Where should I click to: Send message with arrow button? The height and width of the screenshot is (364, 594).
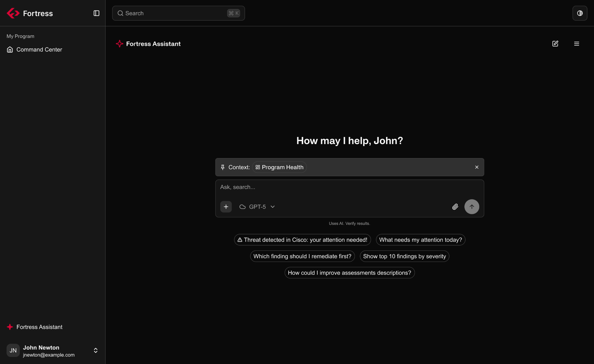(472, 207)
